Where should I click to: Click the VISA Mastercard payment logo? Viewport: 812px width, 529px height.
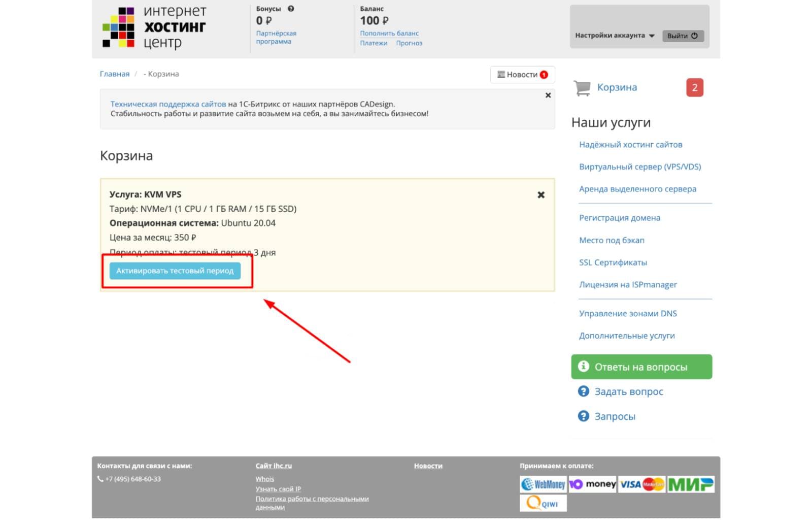coord(641,484)
